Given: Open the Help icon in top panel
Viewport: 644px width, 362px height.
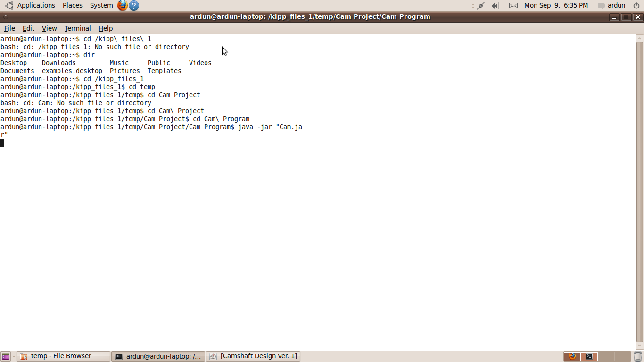Looking at the screenshot, I should [x=134, y=6].
